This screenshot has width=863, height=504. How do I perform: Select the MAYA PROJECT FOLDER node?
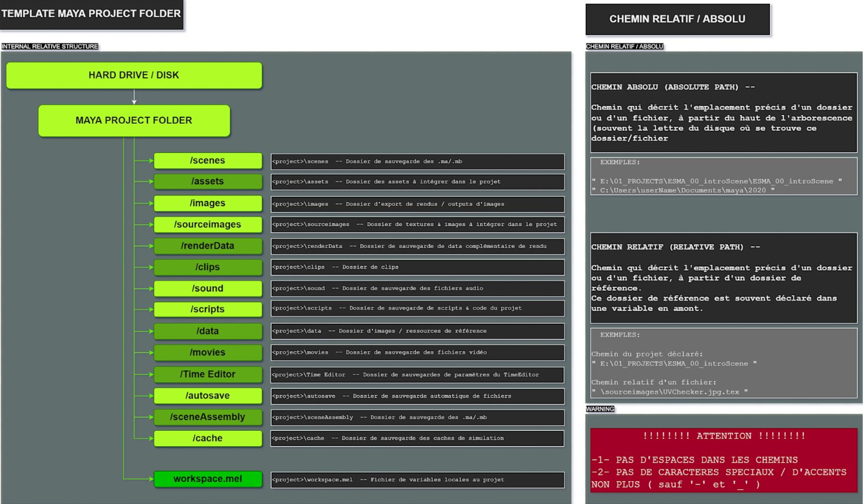pos(134,120)
